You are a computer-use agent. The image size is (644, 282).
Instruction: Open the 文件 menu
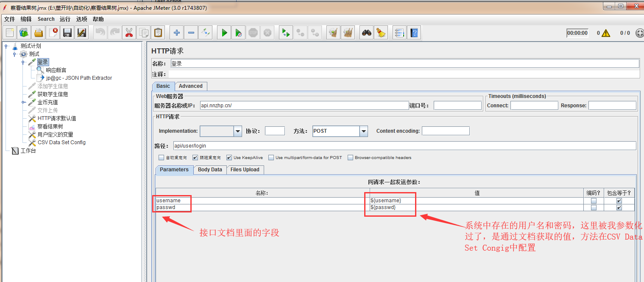(9, 19)
